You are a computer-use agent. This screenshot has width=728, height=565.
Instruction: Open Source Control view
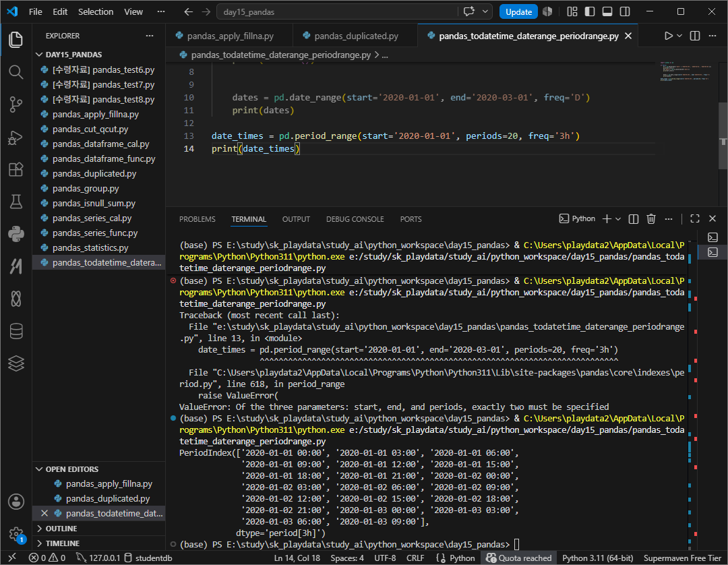[16, 105]
